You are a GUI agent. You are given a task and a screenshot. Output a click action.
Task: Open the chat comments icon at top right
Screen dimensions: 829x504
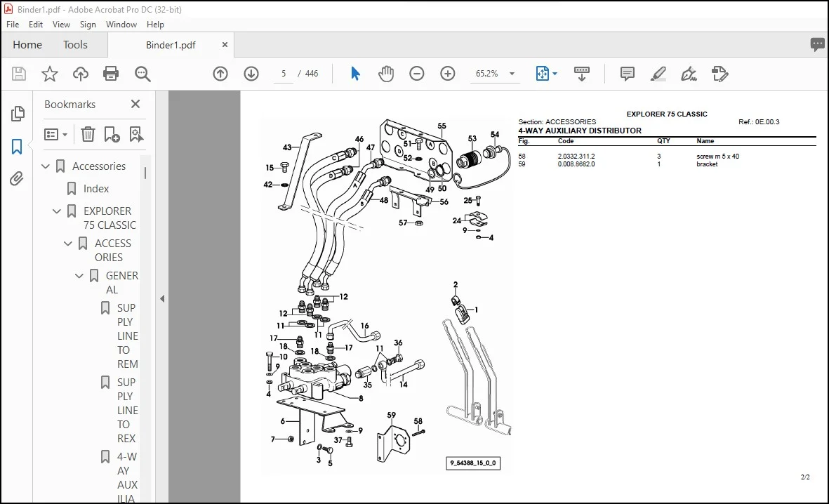click(817, 44)
